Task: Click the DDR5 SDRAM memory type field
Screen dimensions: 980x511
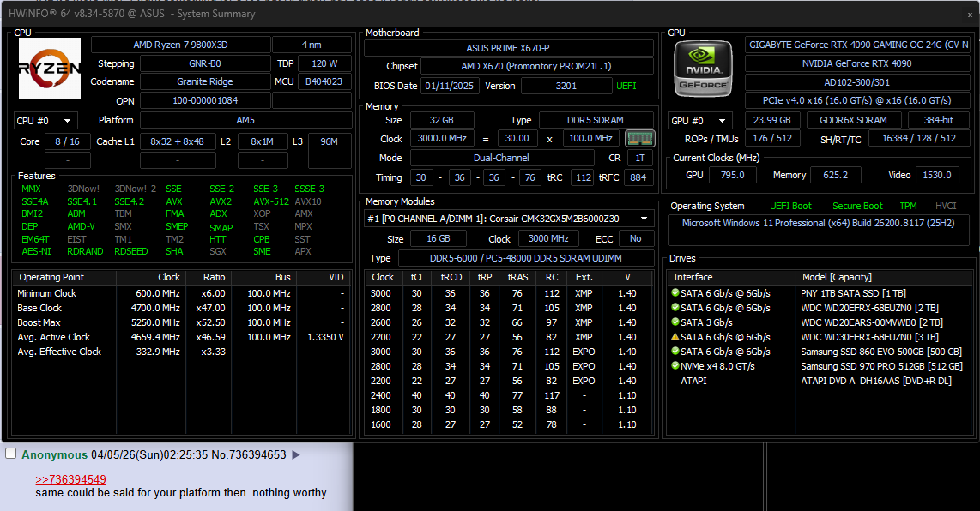Action: click(596, 120)
